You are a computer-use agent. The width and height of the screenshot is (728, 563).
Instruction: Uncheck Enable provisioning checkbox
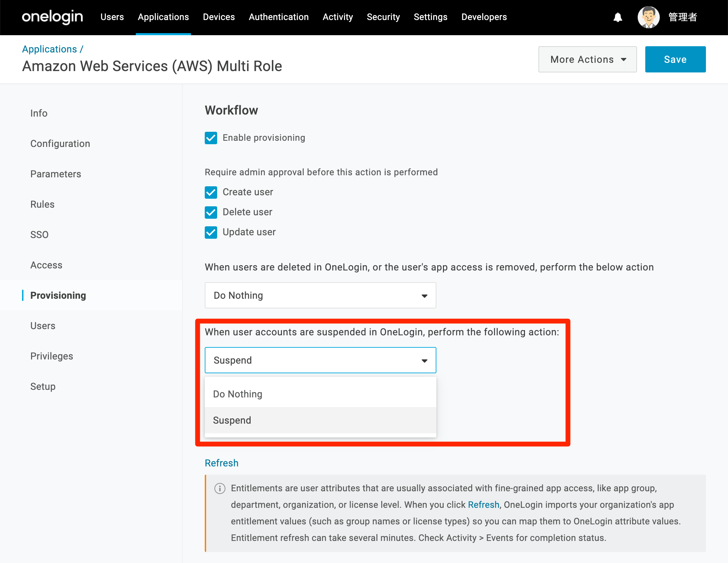(x=211, y=138)
